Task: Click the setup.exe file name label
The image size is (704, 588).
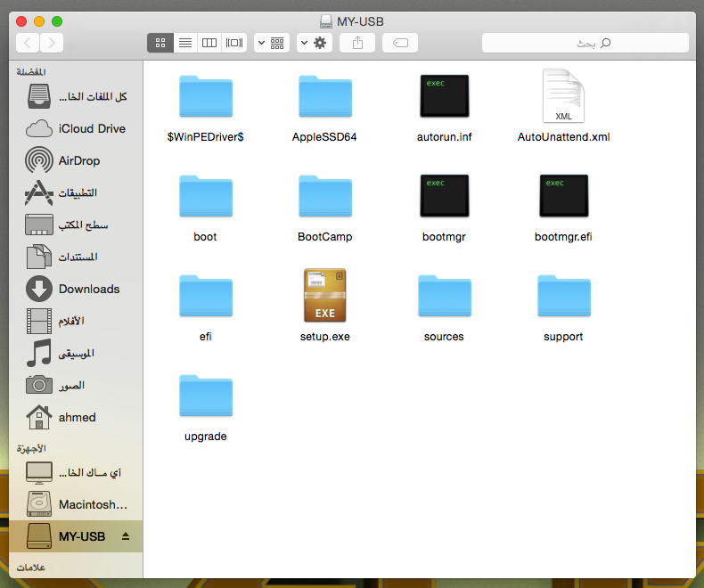Action: click(325, 337)
